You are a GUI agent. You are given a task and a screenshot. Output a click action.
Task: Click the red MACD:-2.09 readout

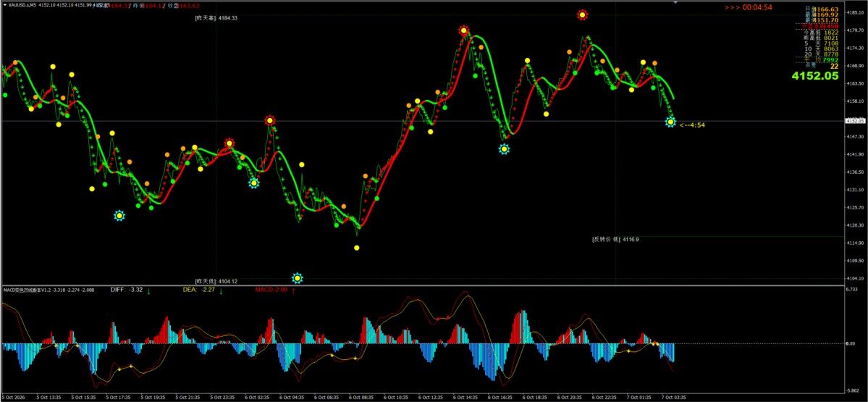271,290
